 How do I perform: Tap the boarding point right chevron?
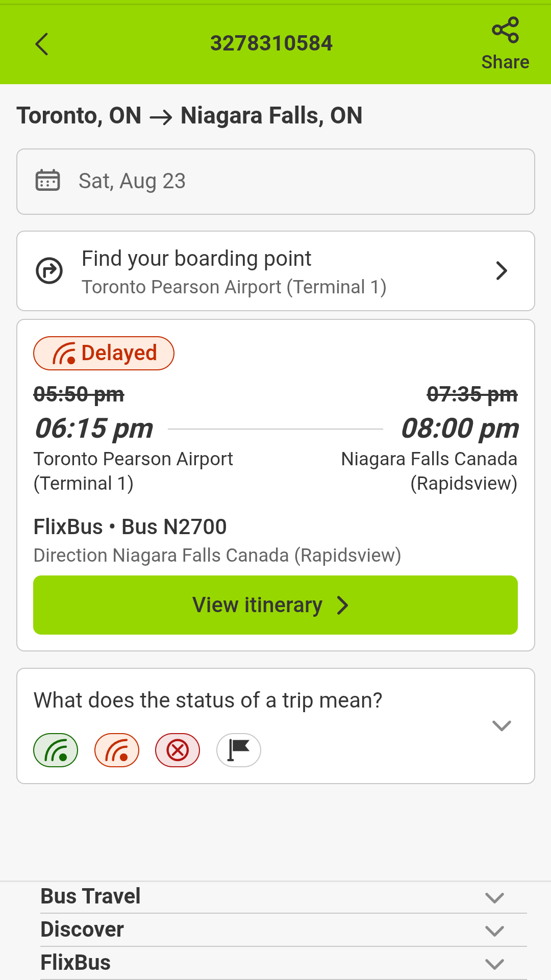click(x=502, y=271)
